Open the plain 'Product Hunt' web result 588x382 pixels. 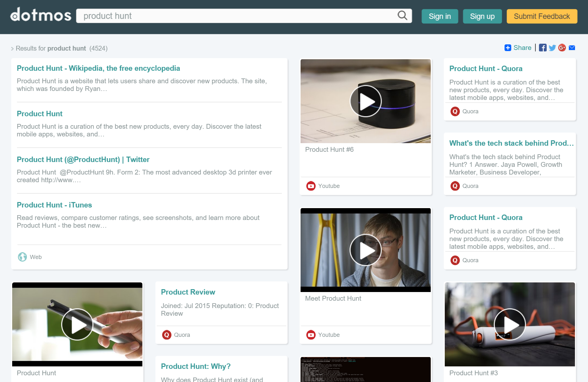click(39, 114)
